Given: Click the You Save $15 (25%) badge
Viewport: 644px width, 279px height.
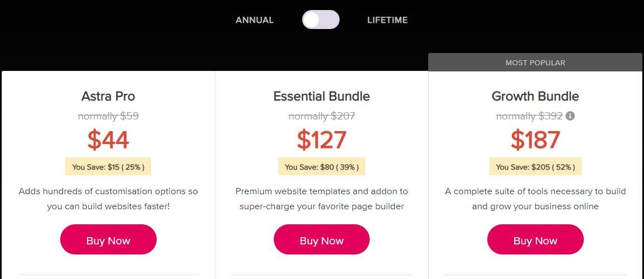Looking at the screenshot, I should coord(108,166).
